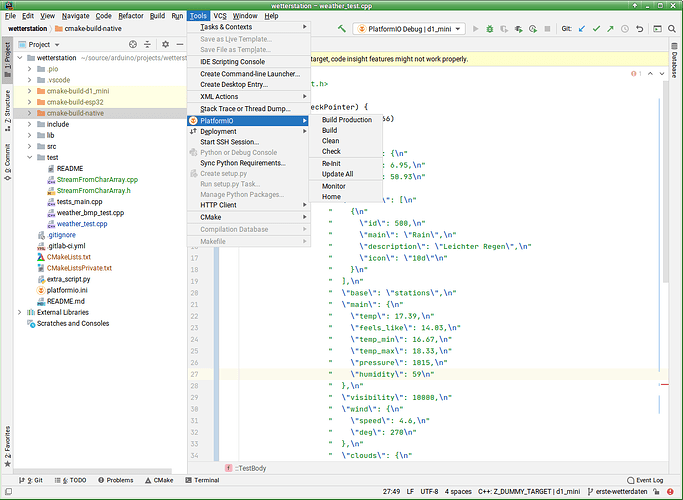Open the CMake tool window tab
Viewport: 683px width, 500px height.
(159, 480)
